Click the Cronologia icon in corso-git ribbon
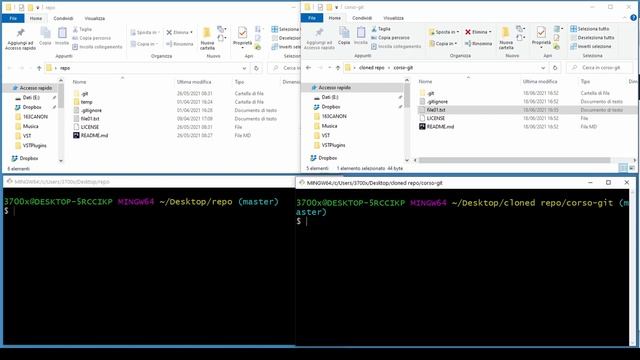This screenshot has width=640, height=360. point(556,46)
